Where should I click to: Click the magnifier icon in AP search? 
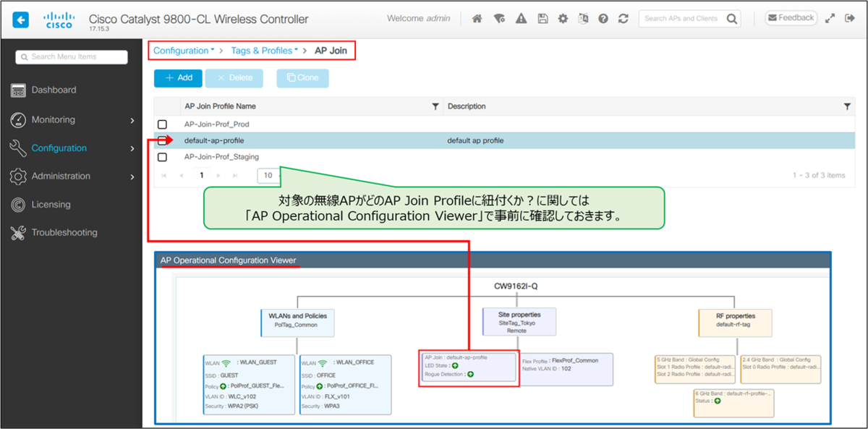pyautogui.click(x=732, y=19)
